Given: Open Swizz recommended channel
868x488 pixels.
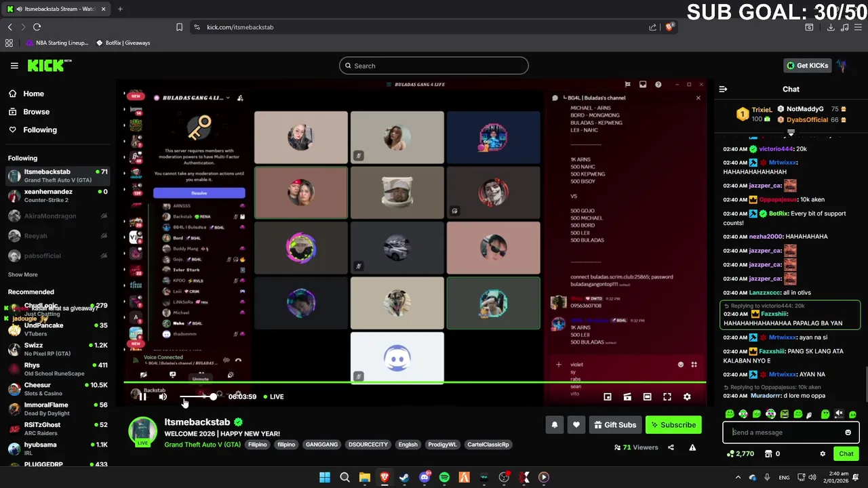Looking at the screenshot, I should 58,349.
